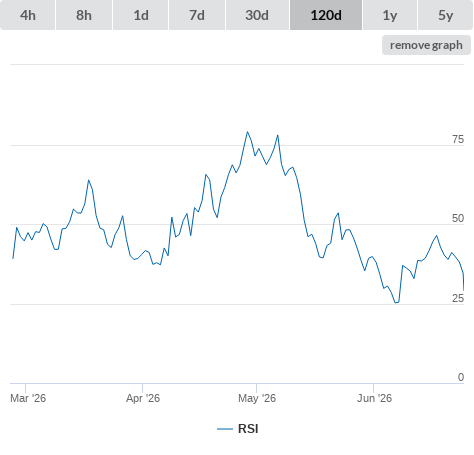The image size is (474, 455).
Task: Click the active 120d tab
Action: [326, 15]
